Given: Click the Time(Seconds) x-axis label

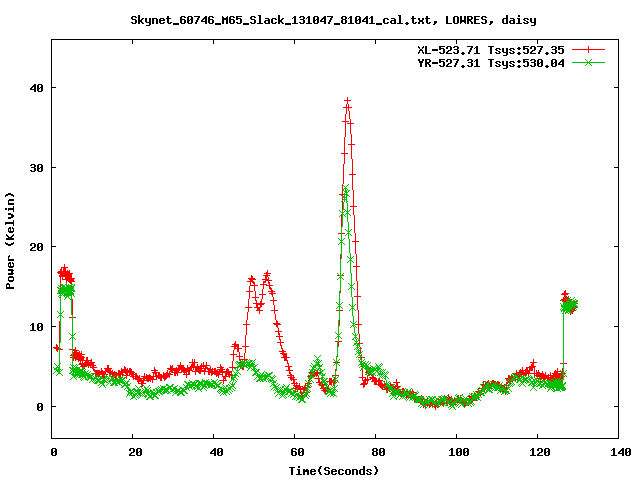Looking at the screenshot, I should pyautogui.click(x=333, y=471).
